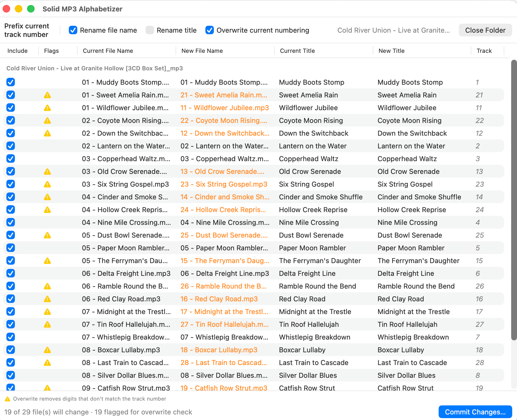The height and width of the screenshot is (420, 517).
Task: Click new name '11 - Wildflower Jubilee.mp3'
Action: pyautogui.click(x=224, y=108)
